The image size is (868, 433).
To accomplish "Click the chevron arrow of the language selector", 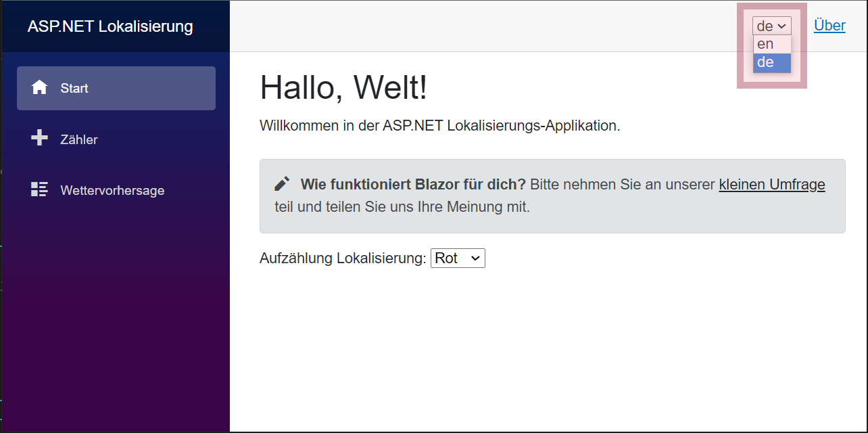I will (x=782, y=26).
